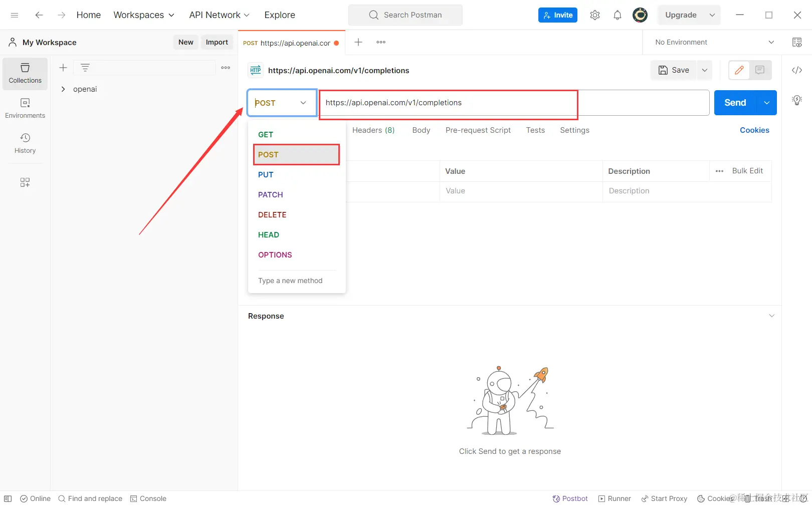Image resolution: width=812 pixels, height=506 pixels.
Task: Select HEAD from the method list
Action: [297, 235]
